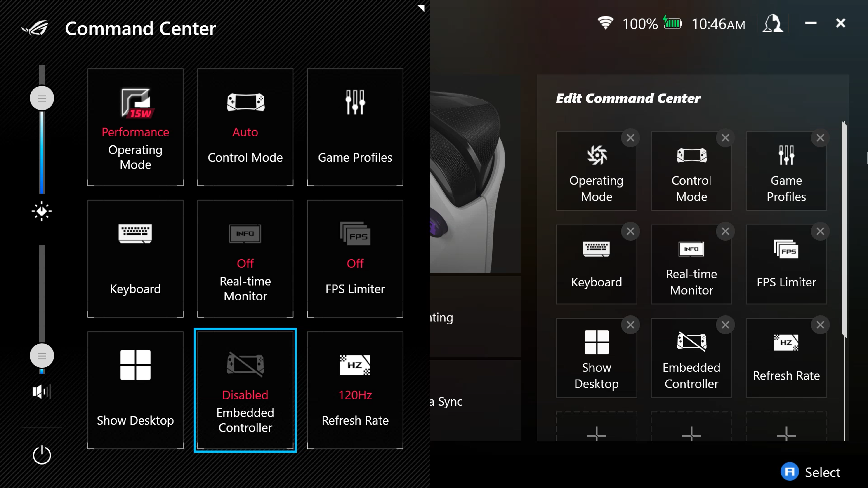Drag the left volume slider up

tap(42, 356)
